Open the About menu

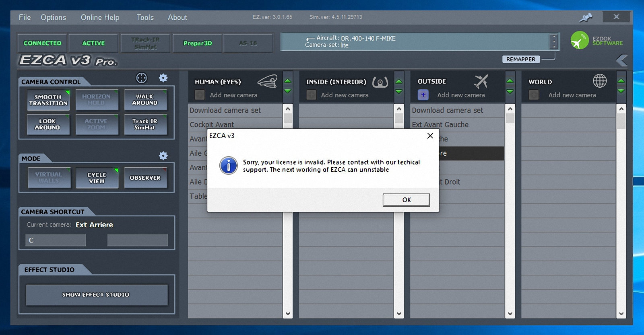coord(177,17)
